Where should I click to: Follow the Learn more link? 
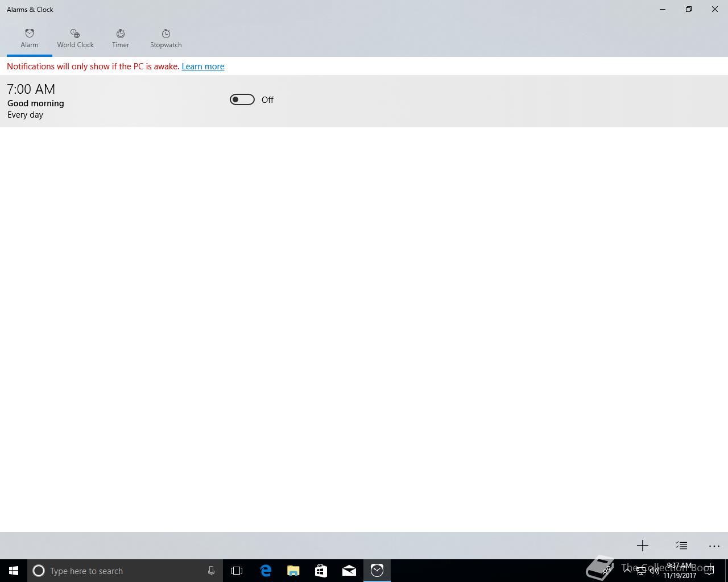(203, 66)
